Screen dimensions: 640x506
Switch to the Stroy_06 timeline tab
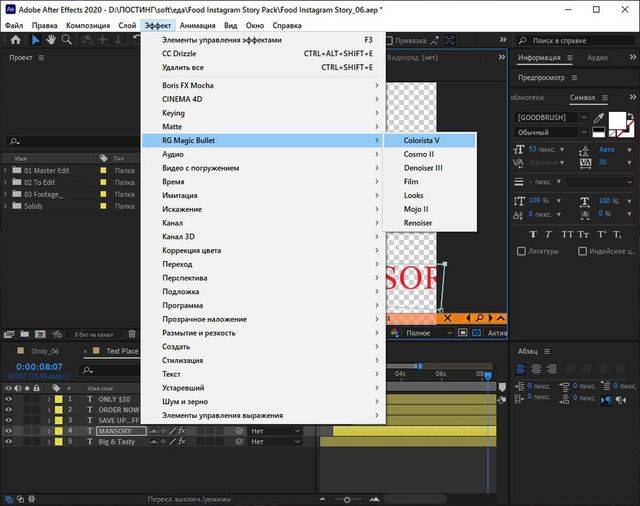(x=45, y=351)
